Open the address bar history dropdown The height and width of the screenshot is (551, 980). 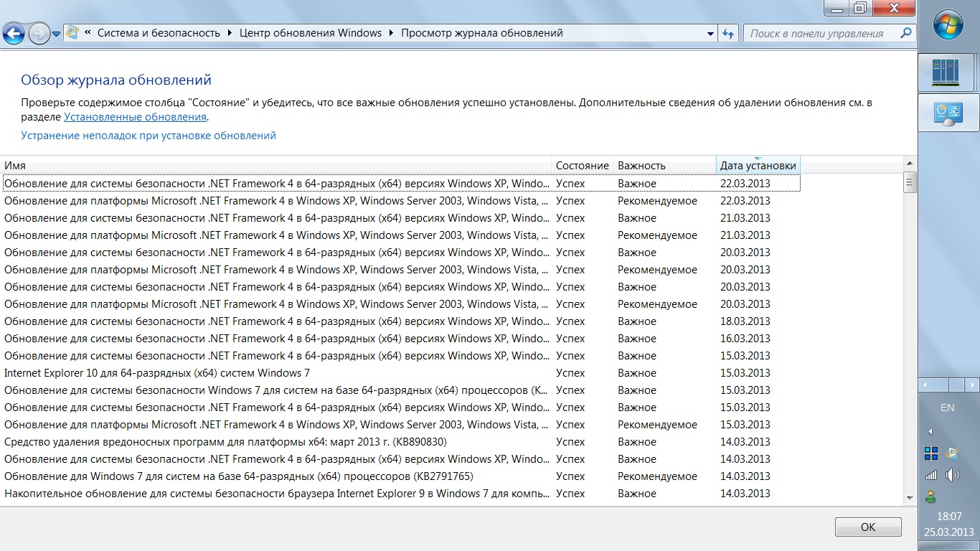click(x=710, y=34)
